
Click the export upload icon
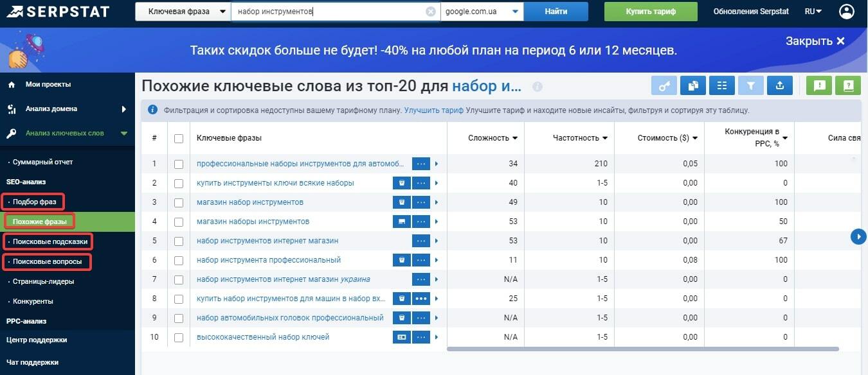780,85
